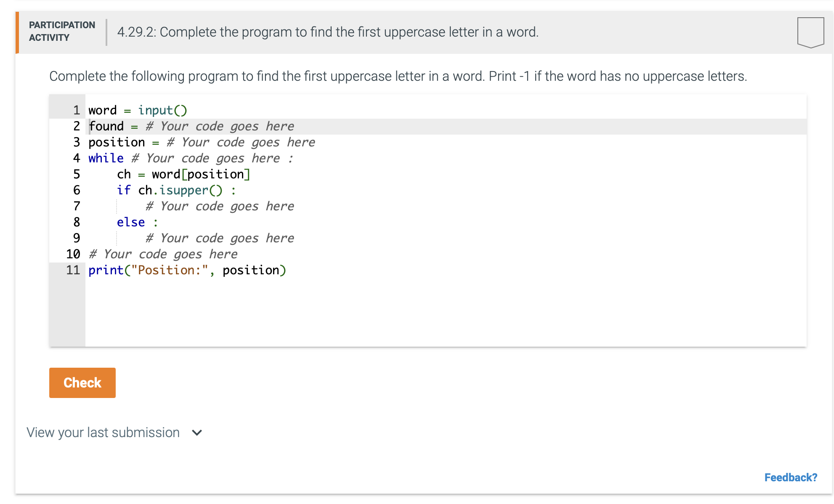Click the PARTICIPATION ACTIVITY label
The image size is (834, 504).
coord(61,31)
